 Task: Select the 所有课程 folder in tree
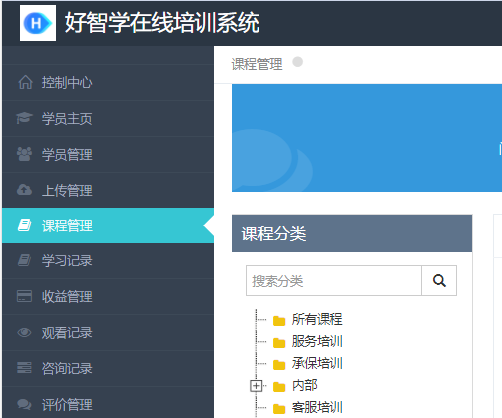click(x=317, y=319)
